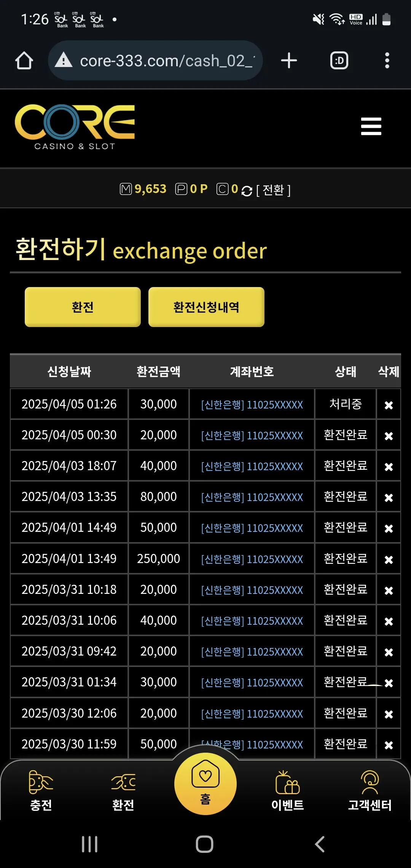Open the hamburger menu icon
This screenshot has height=868, width=411.
point(371,126)
